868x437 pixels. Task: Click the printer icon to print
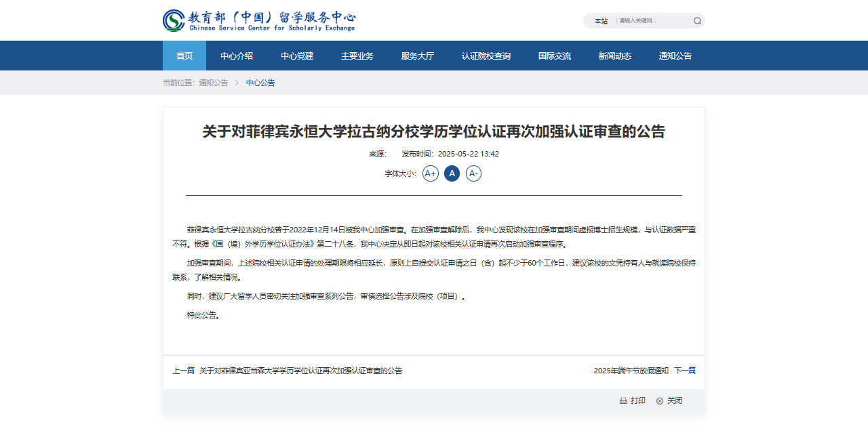(623, 401)
